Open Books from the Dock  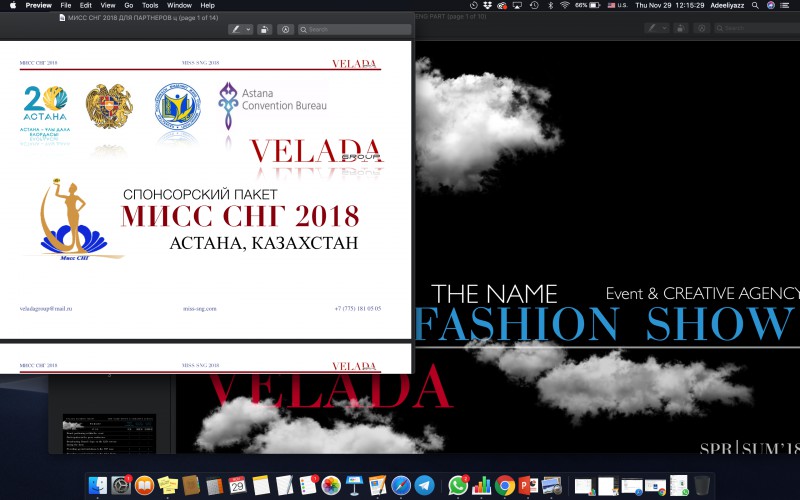click(144, 485)
